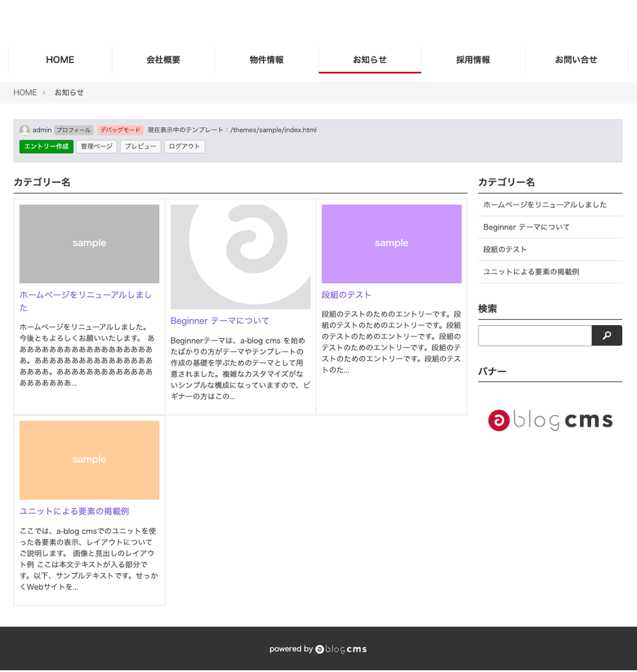Open the 採用情報 navigation item
This screenshot has width=637, height=672.
pyautogui.click(x=473, y=60)
